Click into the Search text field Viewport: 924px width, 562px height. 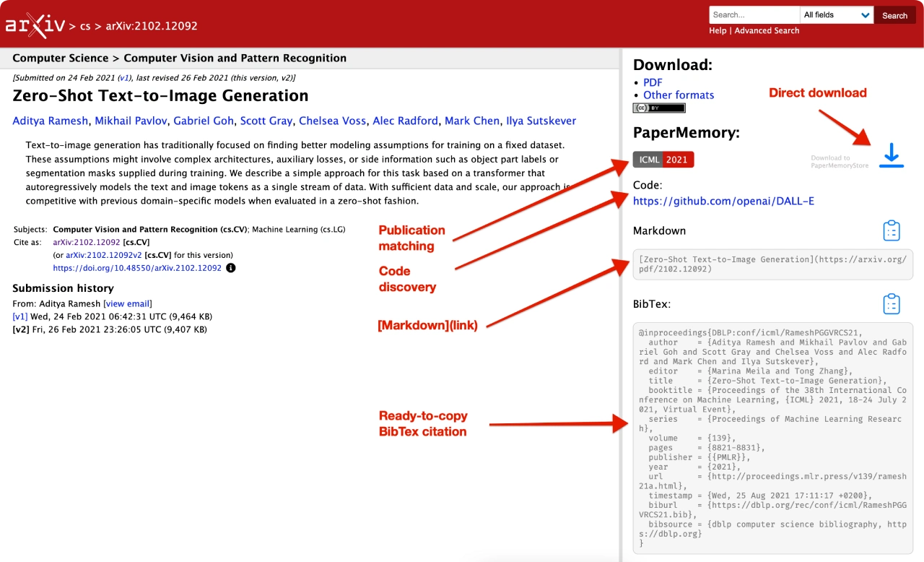click(x=754, y=15)
